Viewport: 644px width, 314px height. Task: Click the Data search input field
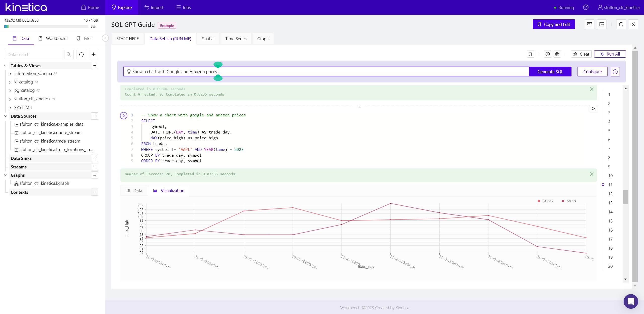34,55
